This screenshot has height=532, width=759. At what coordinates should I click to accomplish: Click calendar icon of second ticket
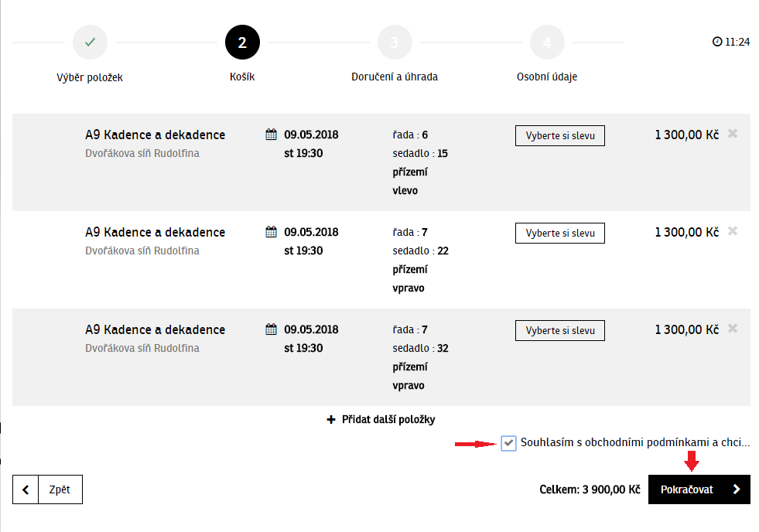tap(271, 232)
